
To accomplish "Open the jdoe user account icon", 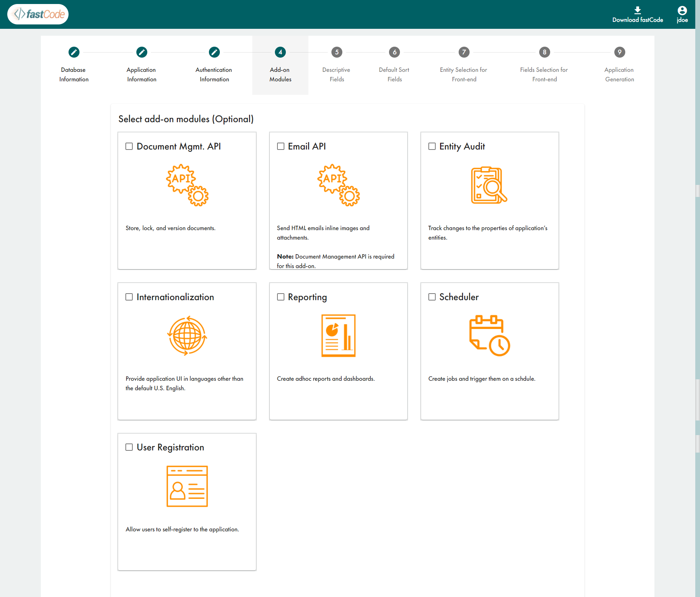I will 682,10.
